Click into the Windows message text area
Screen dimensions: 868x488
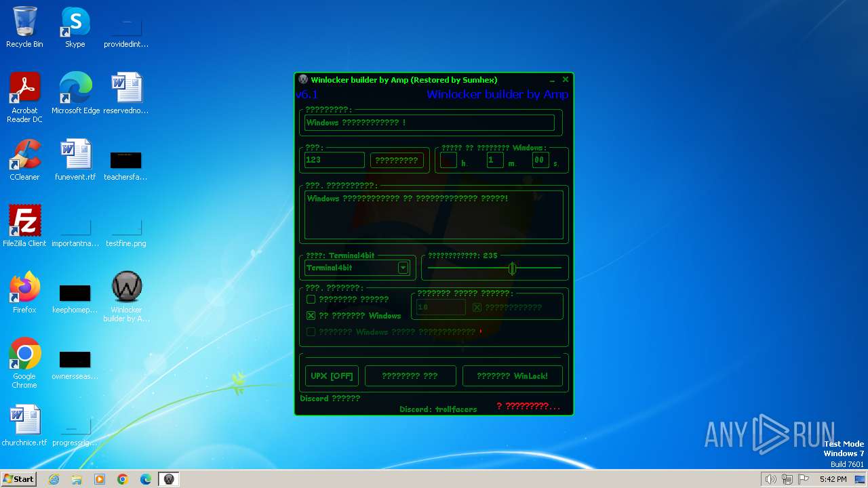point(434,215)
